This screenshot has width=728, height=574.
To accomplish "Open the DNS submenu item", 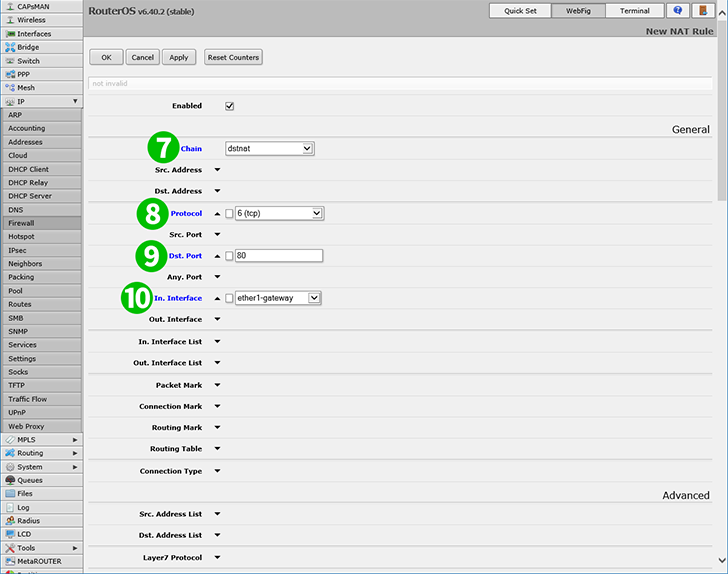I will 42,210.
